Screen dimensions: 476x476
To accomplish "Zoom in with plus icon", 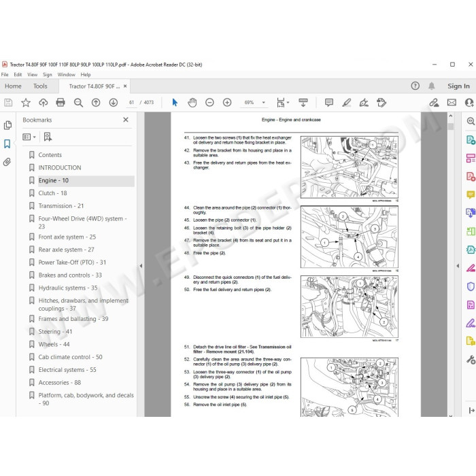I will (227, 103).
